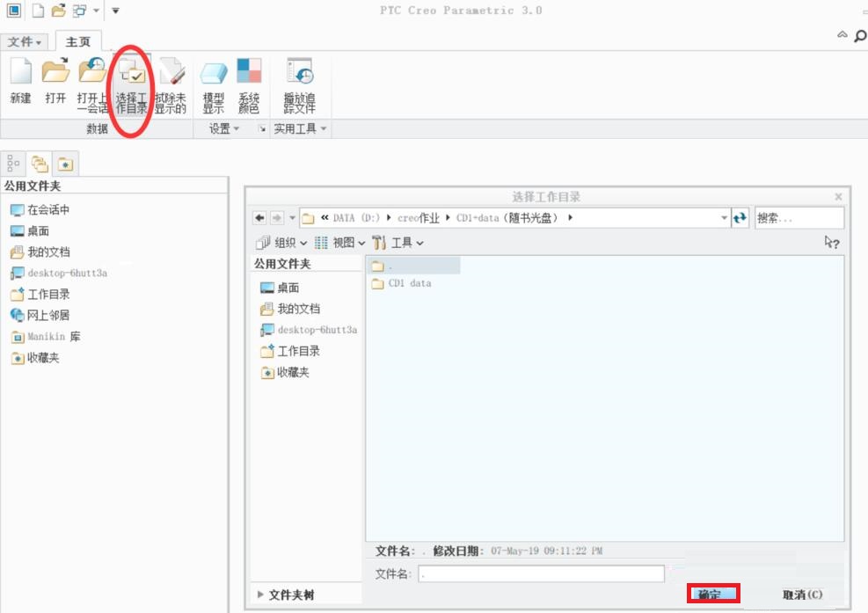The height and width of the screenshot is (613, 868).
Task: Open the 工具 dropdown in the dialog
Action: [x=398, y=243]
